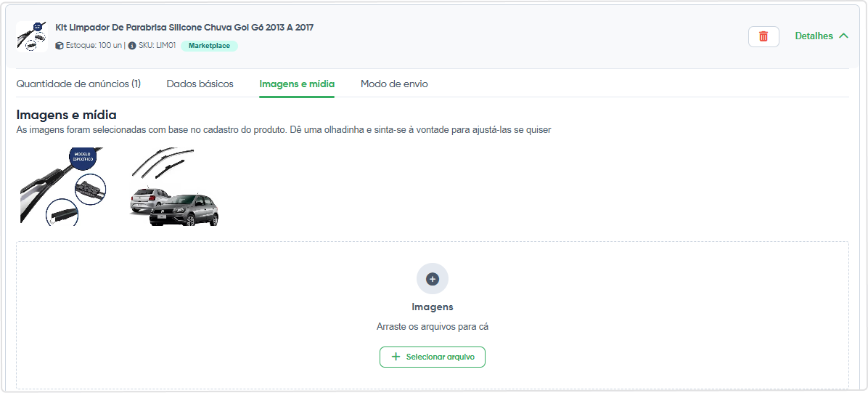
Task: Collapse the Detalhes section
Action: coord(822,36)
